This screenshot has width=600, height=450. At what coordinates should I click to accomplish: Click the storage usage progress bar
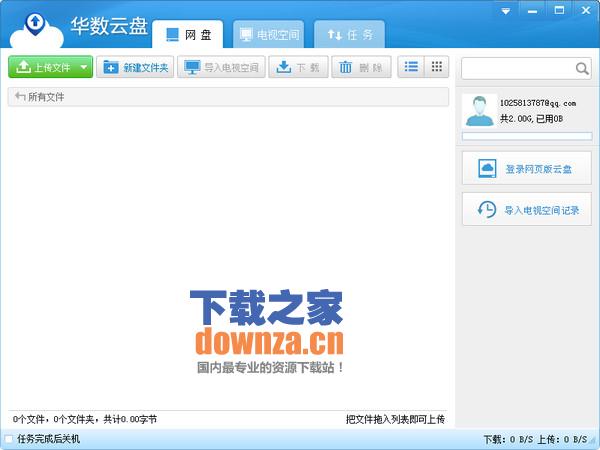527,136
